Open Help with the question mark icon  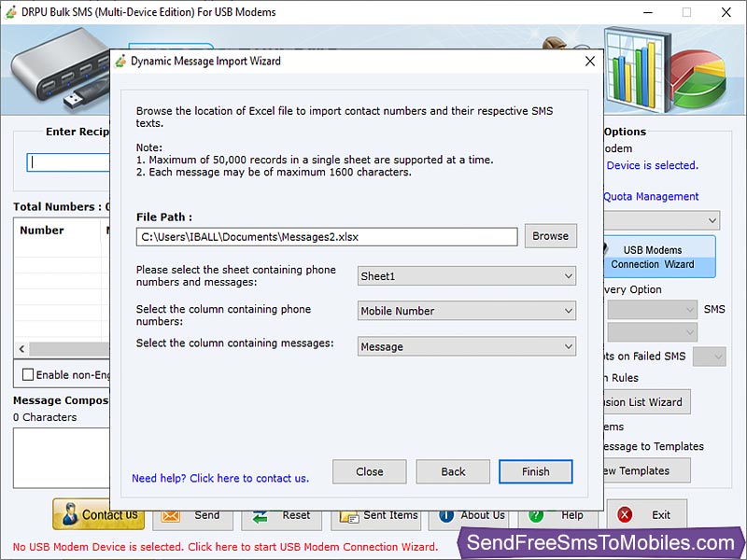pyautogui.click(x=534, y=516)
